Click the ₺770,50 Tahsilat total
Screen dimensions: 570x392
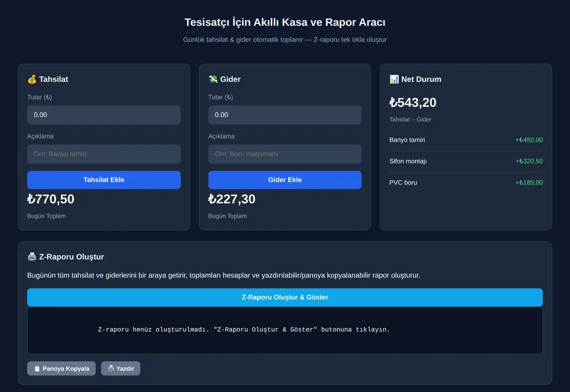pyautogui.click(x=51, y=199)
